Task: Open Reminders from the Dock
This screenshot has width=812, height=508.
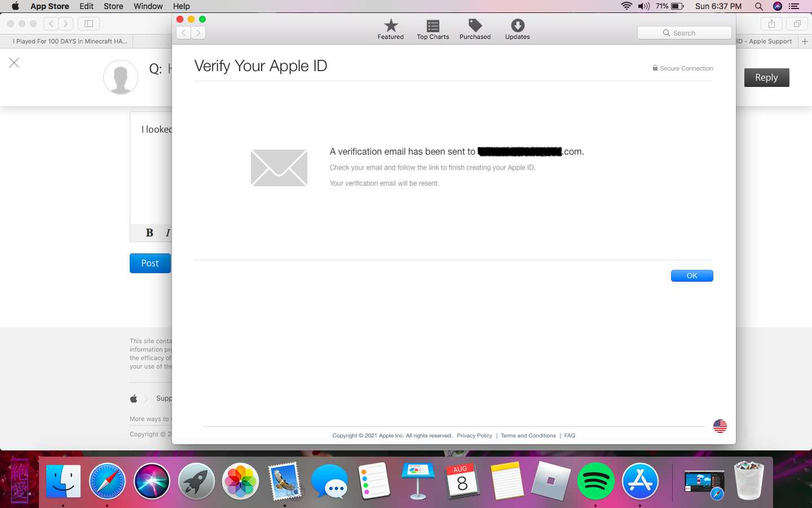Action: (x=374, y=481)
